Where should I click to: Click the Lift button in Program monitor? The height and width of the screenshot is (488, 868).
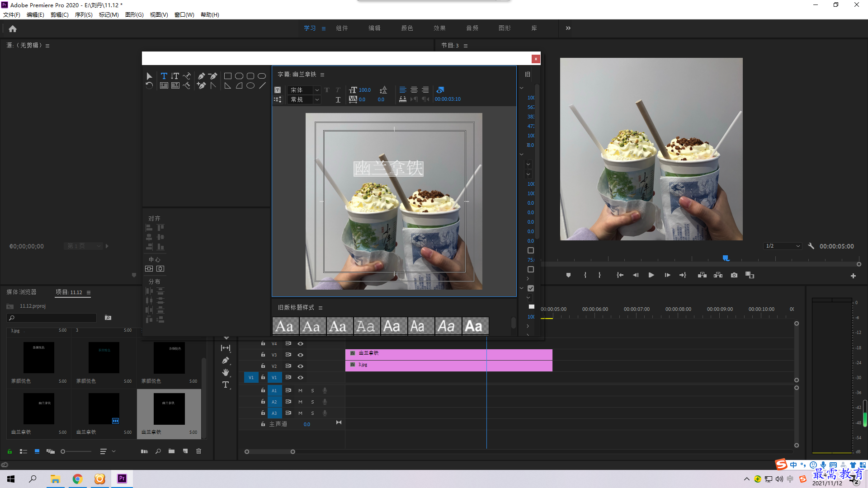[702, 275]
